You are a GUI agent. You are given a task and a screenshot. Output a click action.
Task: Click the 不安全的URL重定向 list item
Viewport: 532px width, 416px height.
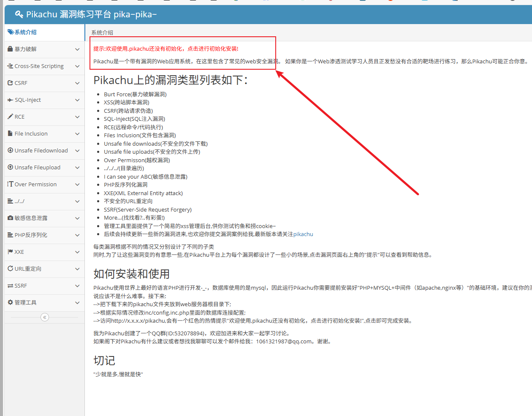pos(128,201)
